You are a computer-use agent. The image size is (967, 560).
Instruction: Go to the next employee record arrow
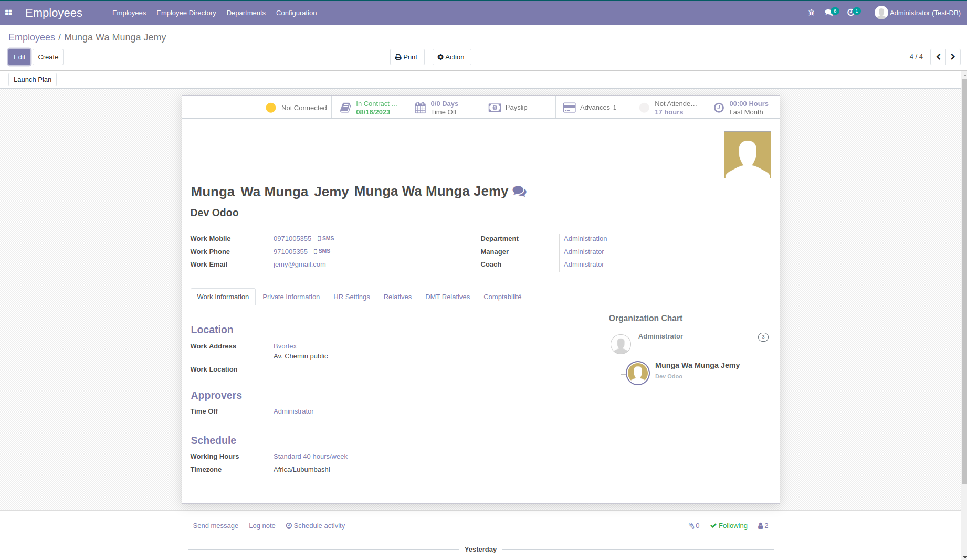953,57
